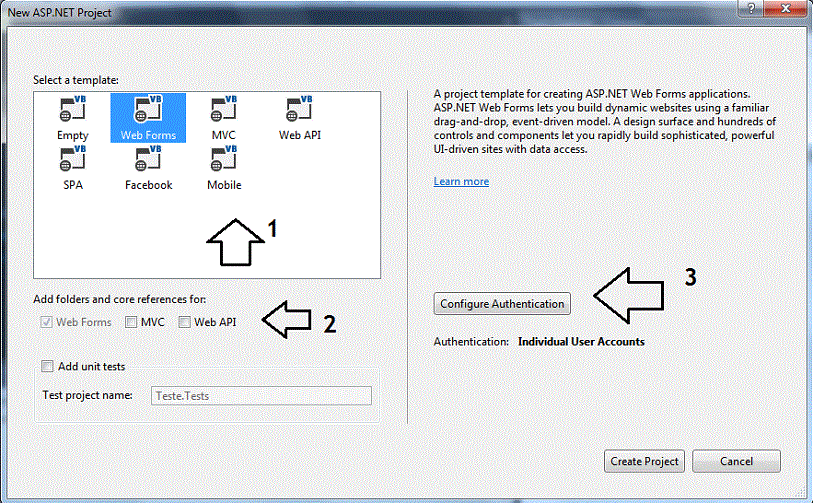Toggle the Web Forms references checkbox
The image size is (813, 503).
[47, 322]
